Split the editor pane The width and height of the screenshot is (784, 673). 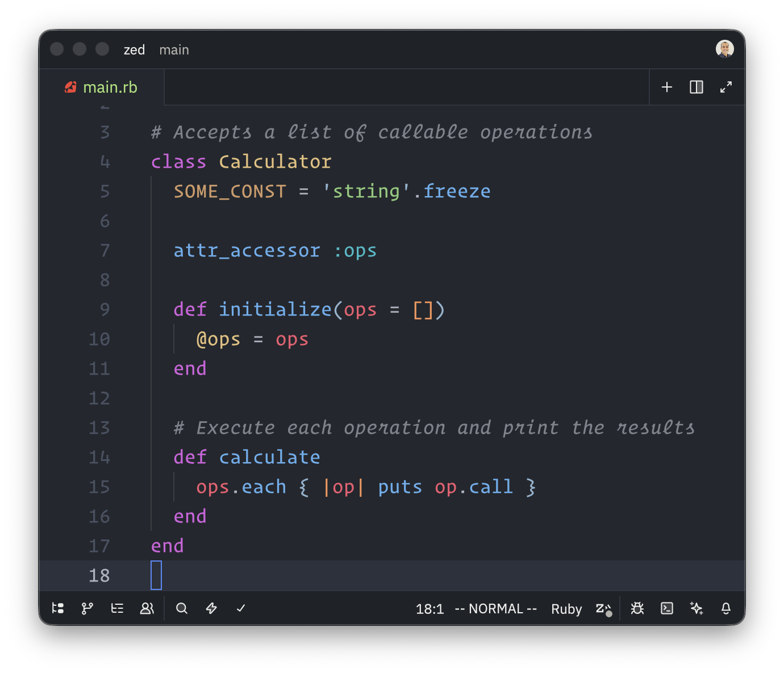click(x=697, y=87)
